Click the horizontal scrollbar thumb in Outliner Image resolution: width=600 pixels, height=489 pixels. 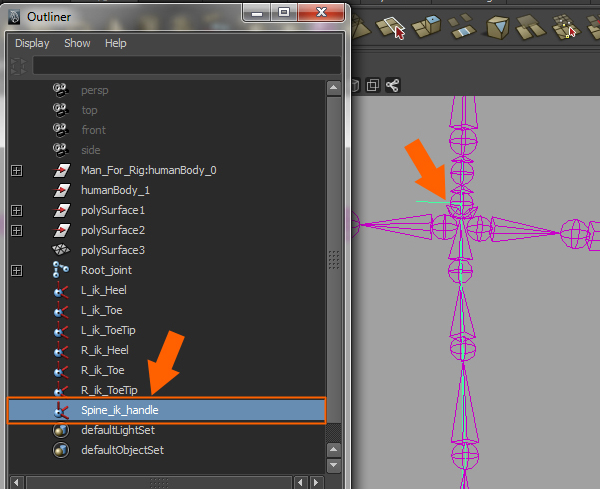click(x=159, y=482)
